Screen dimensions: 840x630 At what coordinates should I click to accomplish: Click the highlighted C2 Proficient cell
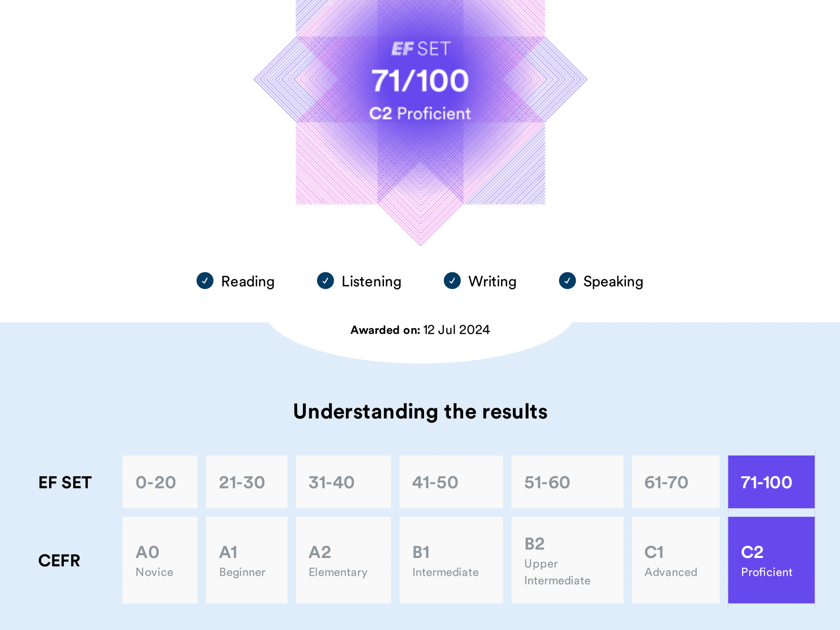pos(771,560)
